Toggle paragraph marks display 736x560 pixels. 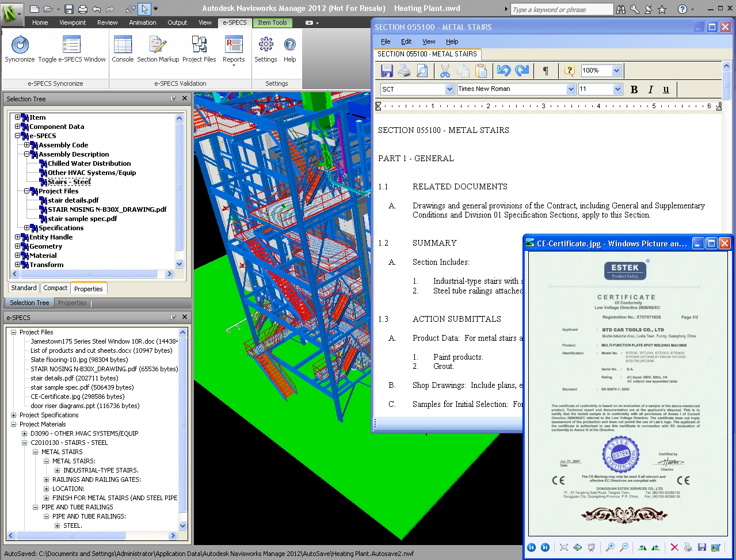click(x=546, y=71)
